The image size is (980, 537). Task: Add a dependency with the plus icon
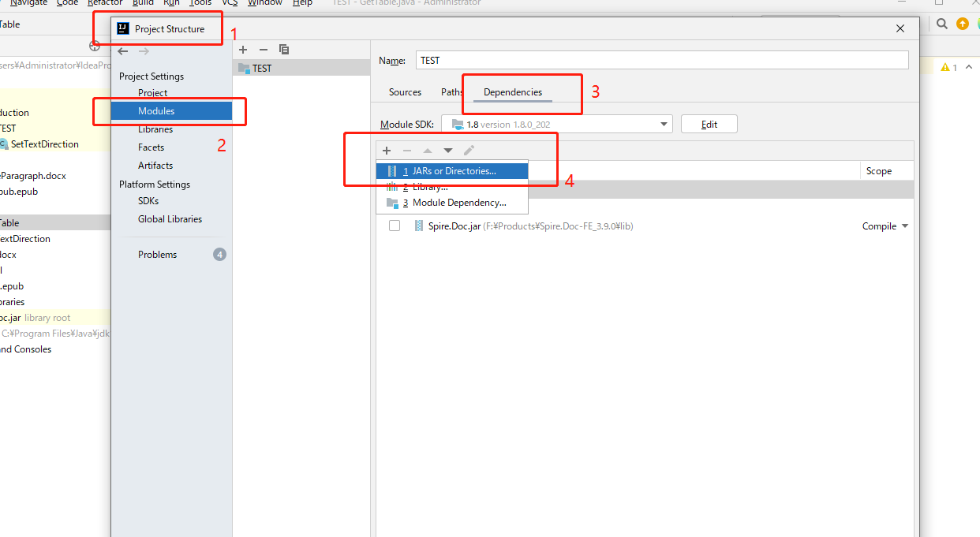387,150
